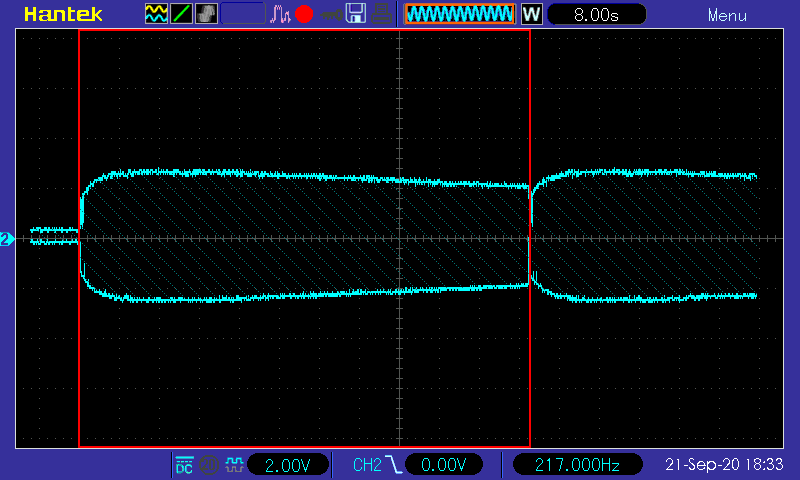Viewport: 800px width, 480px height.
Task: Click the waveform memory overview bar
Action: [460, 14]
